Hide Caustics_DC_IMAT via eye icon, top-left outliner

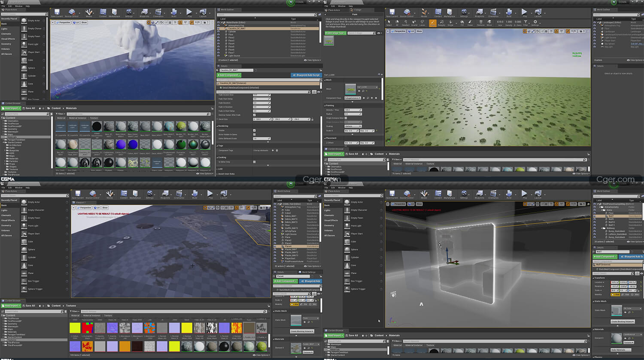[x=219, y=28]
